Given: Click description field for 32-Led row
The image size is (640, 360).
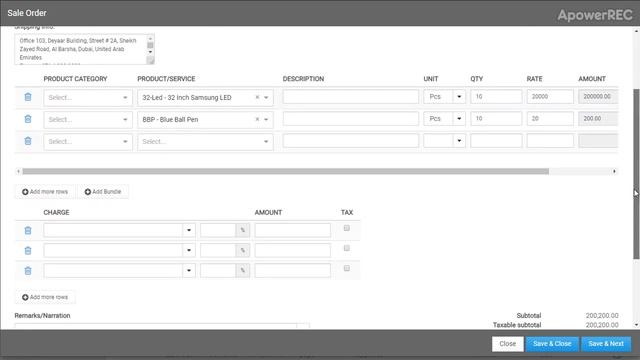Looking at the screenshot, I should coord(351,97).
